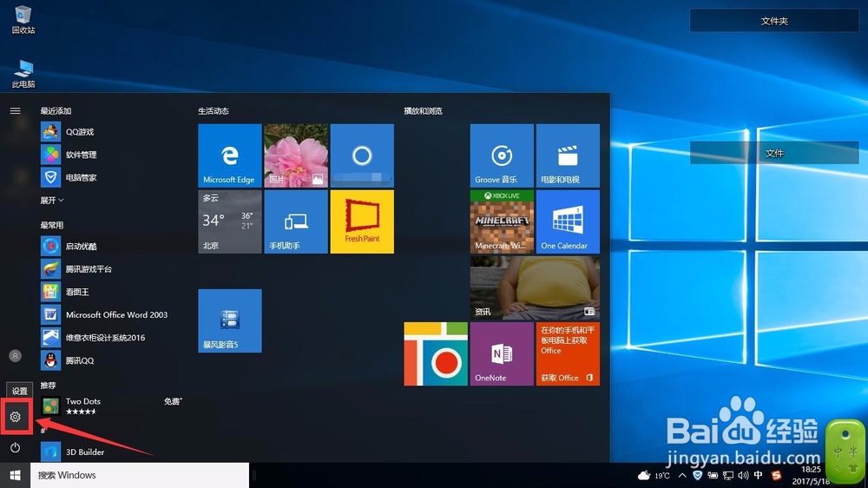The width and height of the screenshot is (868, 488).
Task: Open the 照片 Photos tile
Action: pyautogui.click(x=296, y=155)
